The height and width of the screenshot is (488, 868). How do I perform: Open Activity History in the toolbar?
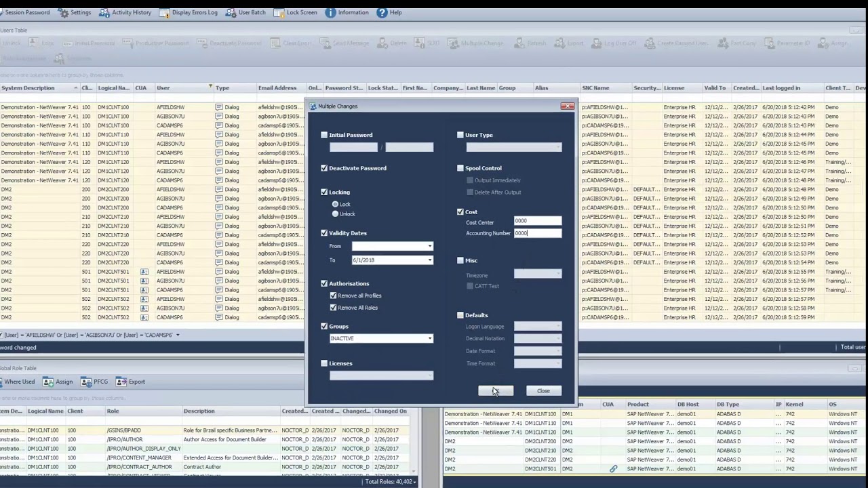[x=125, y=12]
